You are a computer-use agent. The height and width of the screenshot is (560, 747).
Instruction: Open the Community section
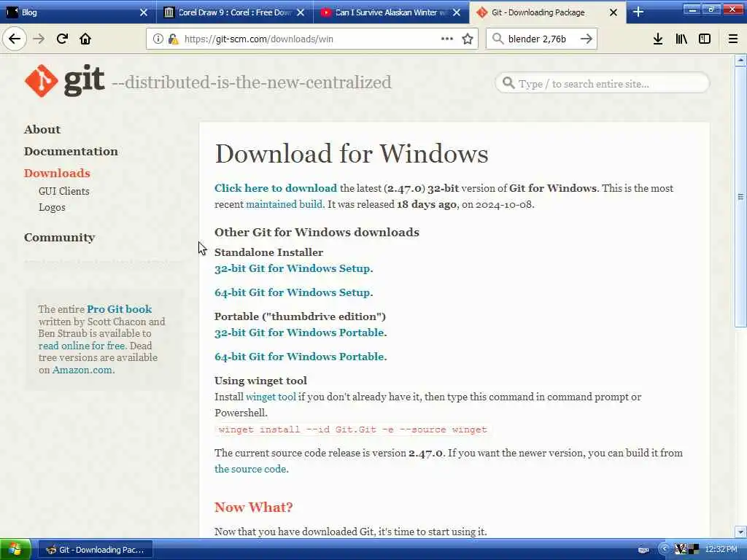pos(60,238)
